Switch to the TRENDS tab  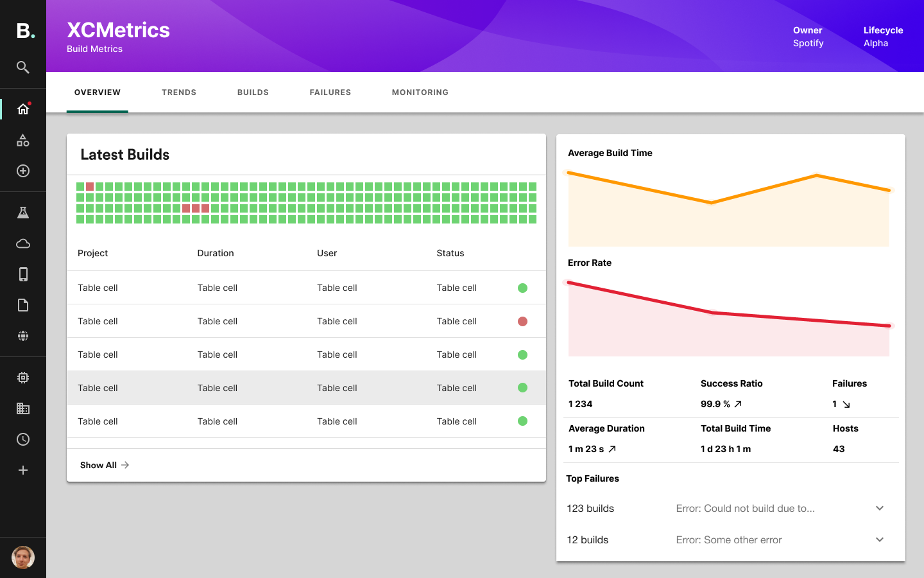179,92
